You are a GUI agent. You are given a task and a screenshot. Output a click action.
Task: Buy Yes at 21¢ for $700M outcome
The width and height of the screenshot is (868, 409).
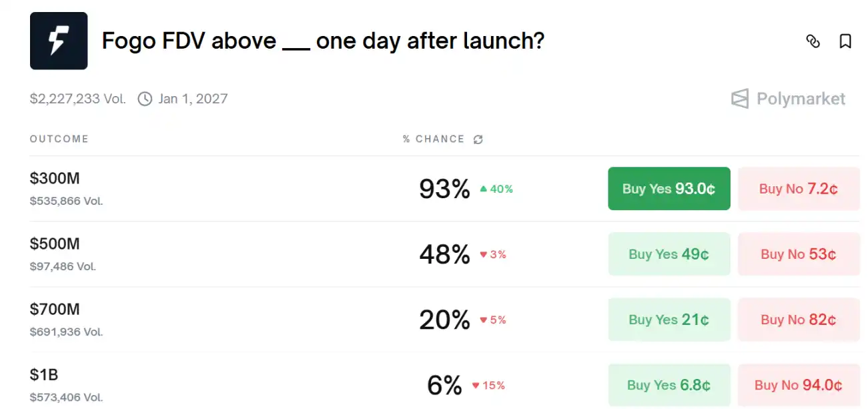tap(669, 320)
